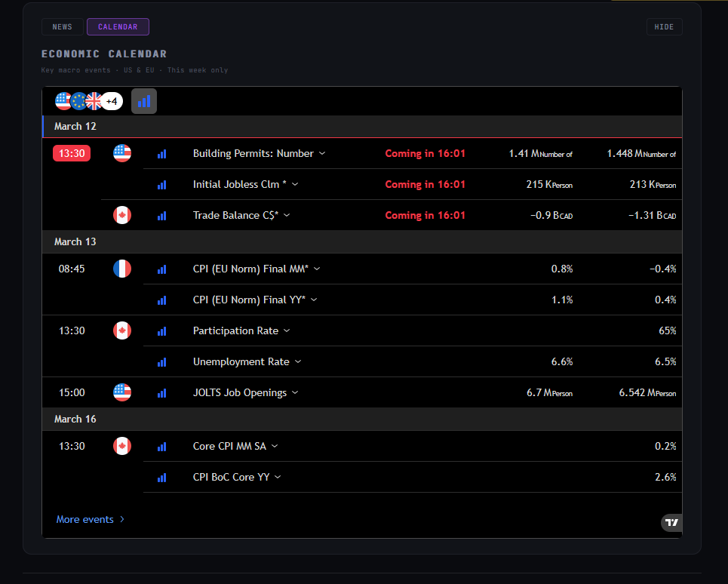The image size is (728, 584).
Task: Click the HIDE button
Action: click(x=664, y=26)
